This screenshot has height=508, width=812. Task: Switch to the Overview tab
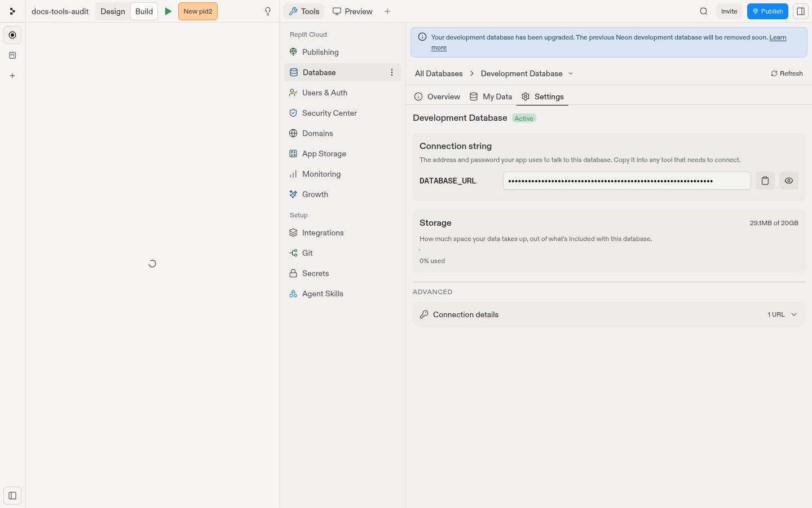point(437,97)
